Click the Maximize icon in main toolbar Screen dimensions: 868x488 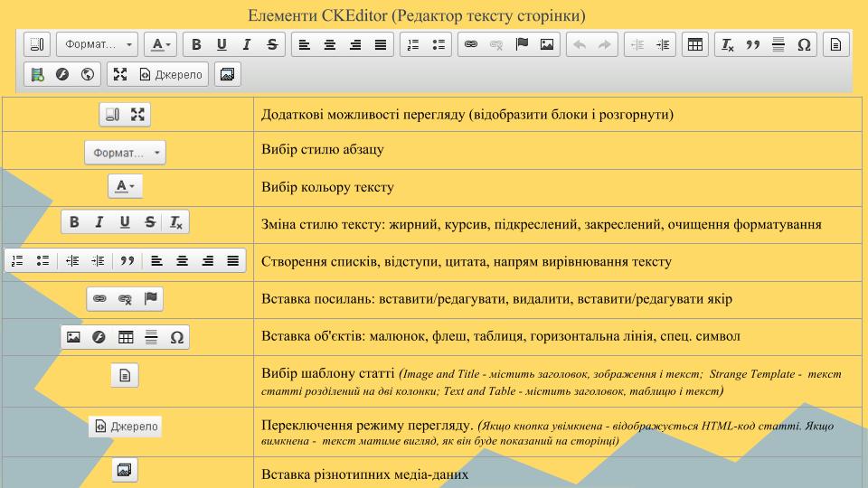pos(120,74)
